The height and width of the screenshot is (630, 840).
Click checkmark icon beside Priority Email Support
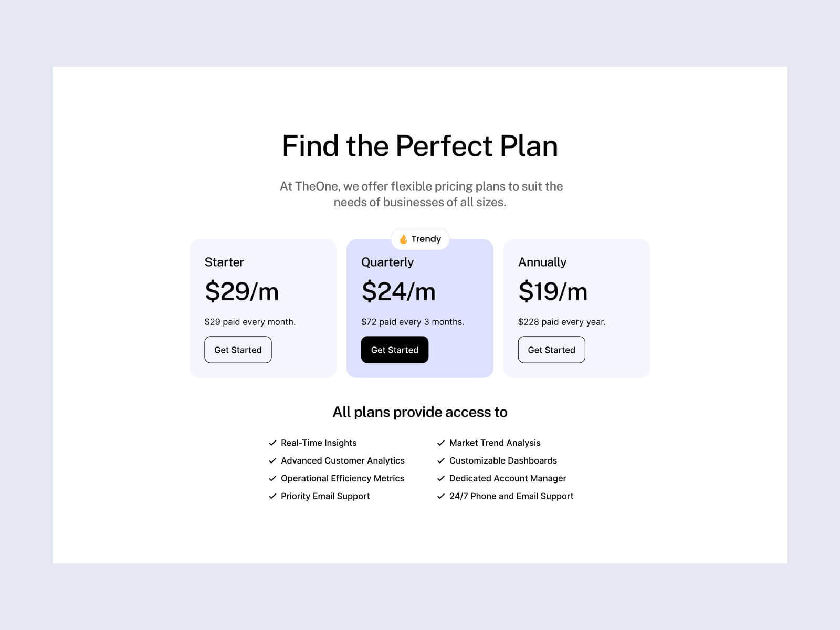pos(272,497)
